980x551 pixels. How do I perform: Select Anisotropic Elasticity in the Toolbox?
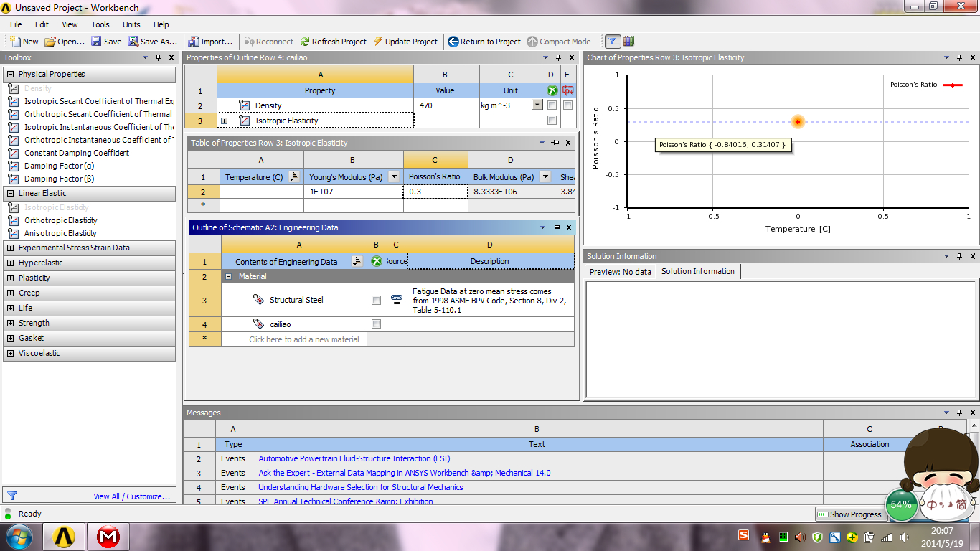point(60,233)
